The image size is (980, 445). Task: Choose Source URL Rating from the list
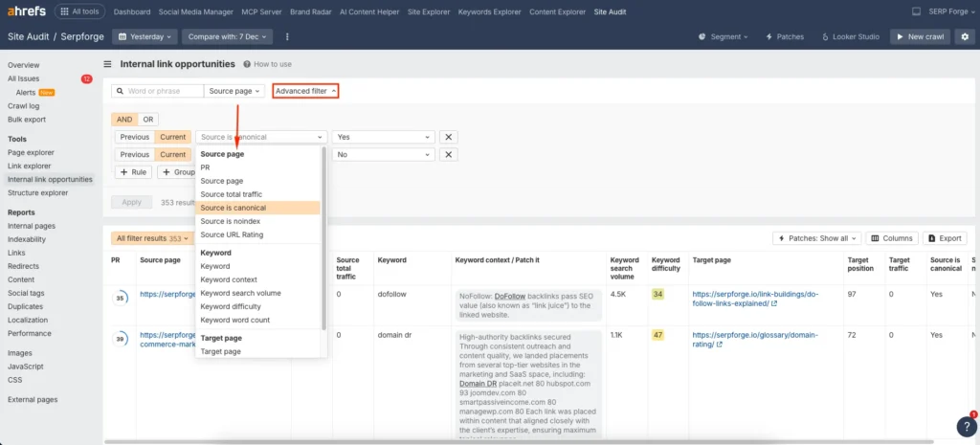[x=232, y=234]
